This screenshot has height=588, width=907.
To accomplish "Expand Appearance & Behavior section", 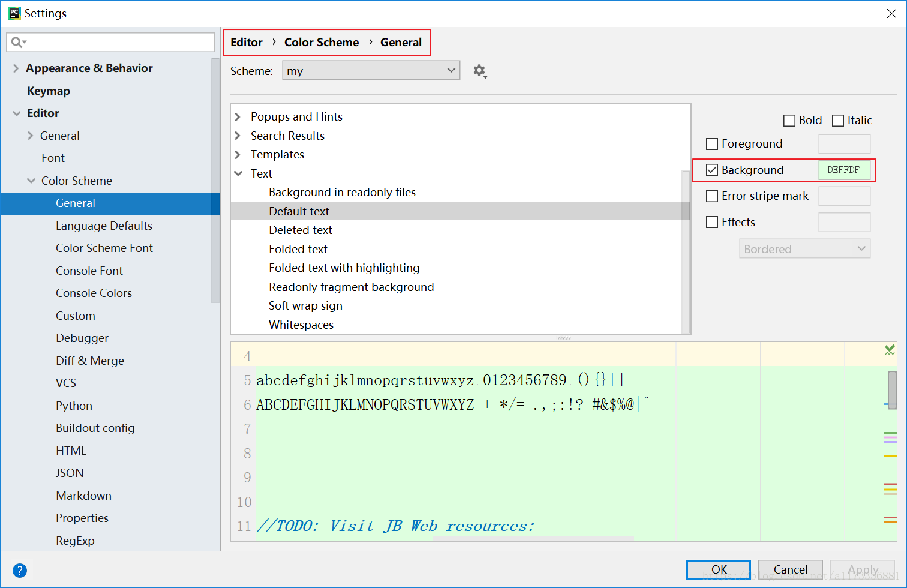I will pos(16,68).
